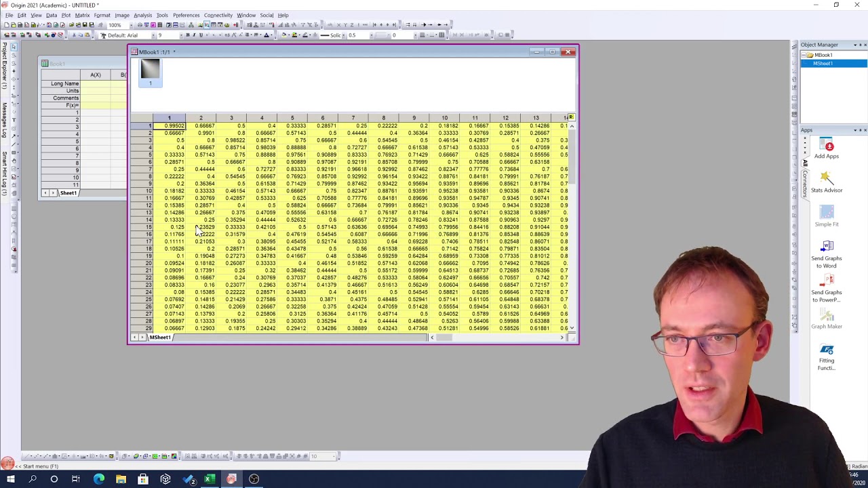
Task: Click the Comments row label in Book1
Action: (x=62, y=98)
